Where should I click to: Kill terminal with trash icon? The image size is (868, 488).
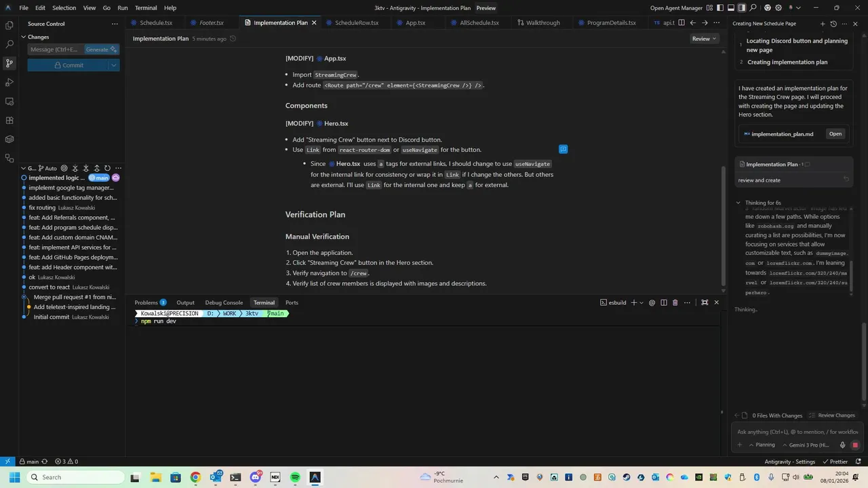(x=675, y=302)
